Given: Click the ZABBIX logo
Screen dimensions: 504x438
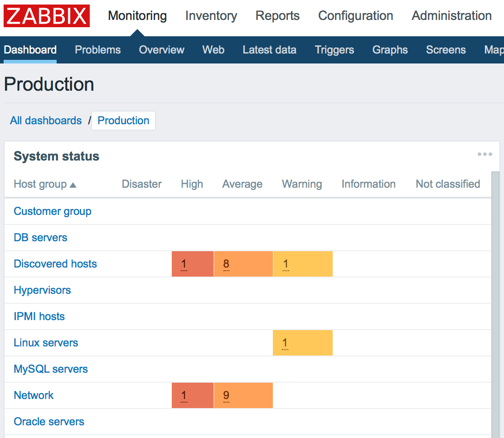Looking at the screenshot, I should coord(47,16).
